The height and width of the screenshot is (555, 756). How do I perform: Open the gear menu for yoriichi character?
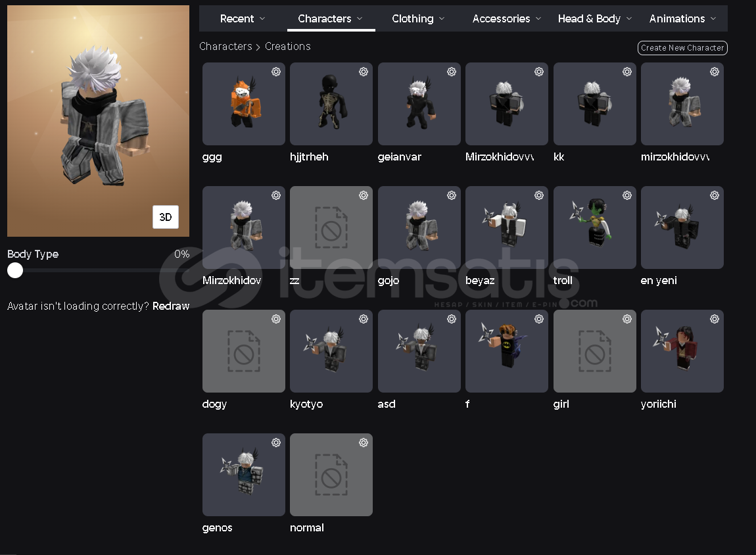tap(715, 319)
